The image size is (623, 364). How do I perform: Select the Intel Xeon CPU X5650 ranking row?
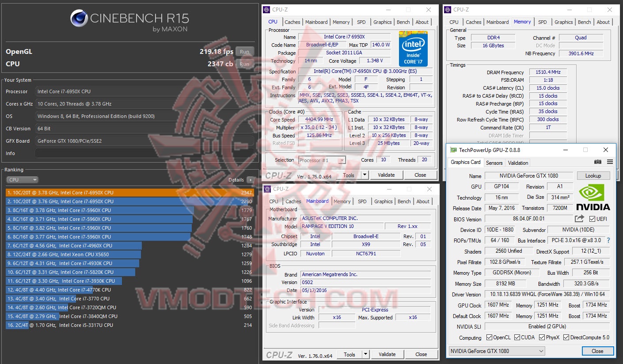[x=130, y=254]
